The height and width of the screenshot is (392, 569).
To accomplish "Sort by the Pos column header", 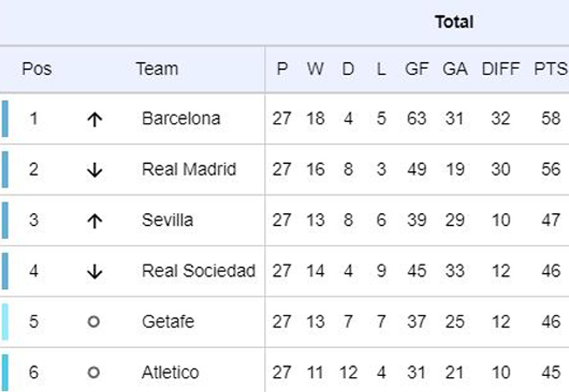I will [x=36, y=69].
